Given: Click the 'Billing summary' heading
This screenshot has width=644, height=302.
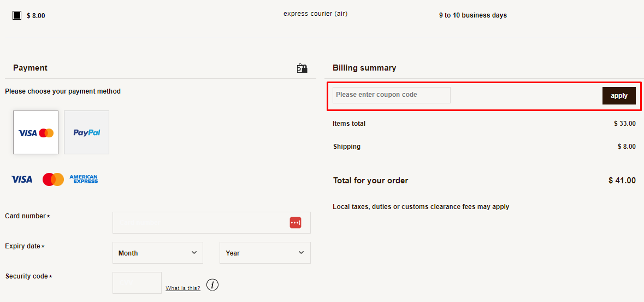Looking at the screenshot, I should click(x=364, y=68).
